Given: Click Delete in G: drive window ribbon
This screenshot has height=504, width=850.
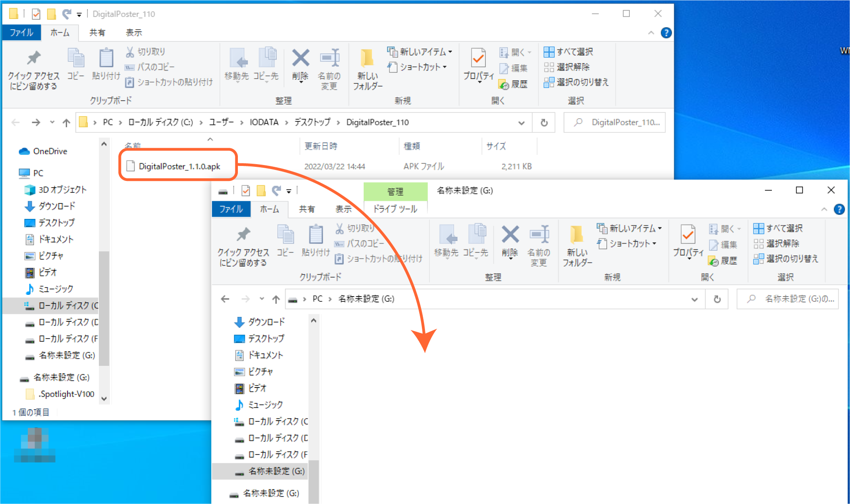Looking at the screenshot, I should point(510,241).
